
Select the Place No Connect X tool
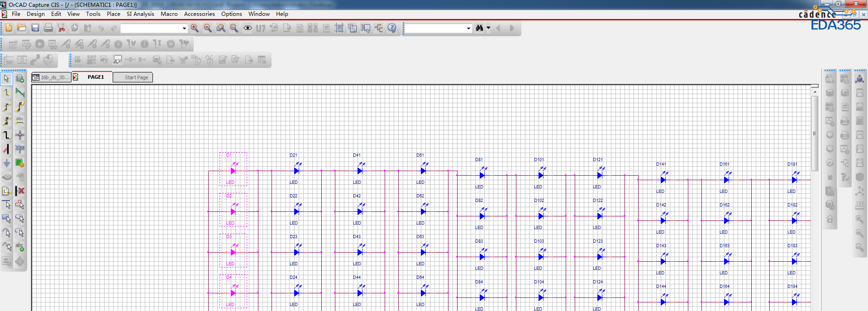pos(20,191)
